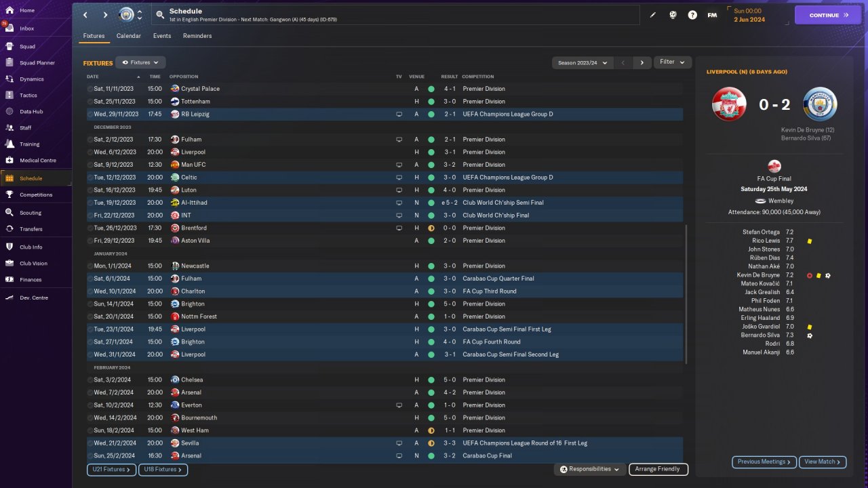
Task: Open the Responsibilities dropdown
Action: [590, 469]
